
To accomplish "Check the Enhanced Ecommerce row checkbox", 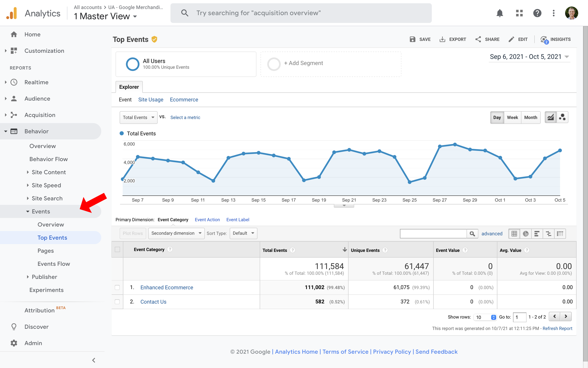I will (117, 287).
